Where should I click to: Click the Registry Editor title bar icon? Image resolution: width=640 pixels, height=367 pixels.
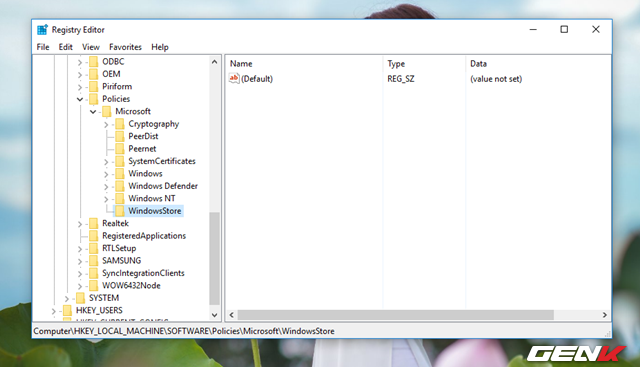pos(42,30)
